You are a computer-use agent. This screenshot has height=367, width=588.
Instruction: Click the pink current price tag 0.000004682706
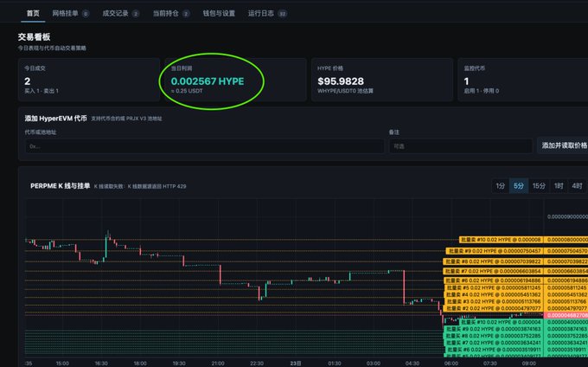tap(566, 315)
